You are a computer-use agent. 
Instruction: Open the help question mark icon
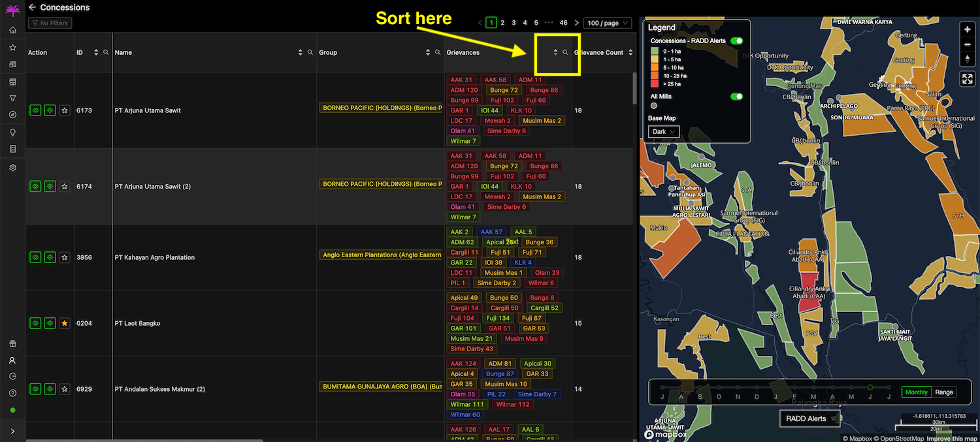pos(12,393)
